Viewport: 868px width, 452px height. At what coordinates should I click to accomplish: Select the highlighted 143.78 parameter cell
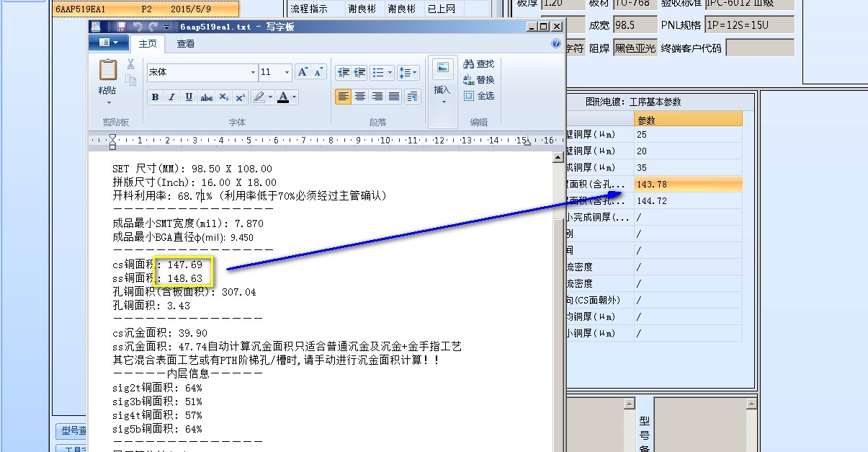point(688,185)
